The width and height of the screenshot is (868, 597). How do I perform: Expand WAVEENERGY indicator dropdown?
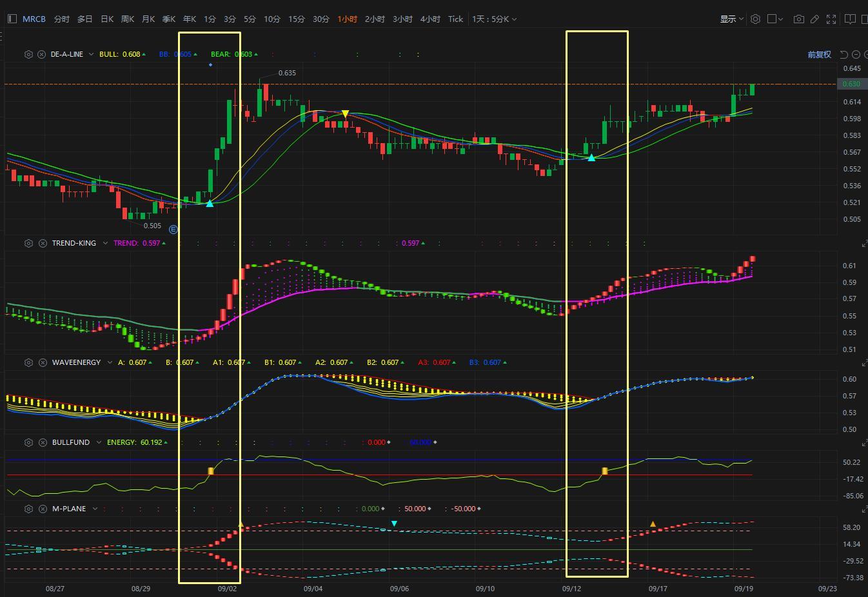(x=110, y=362)
